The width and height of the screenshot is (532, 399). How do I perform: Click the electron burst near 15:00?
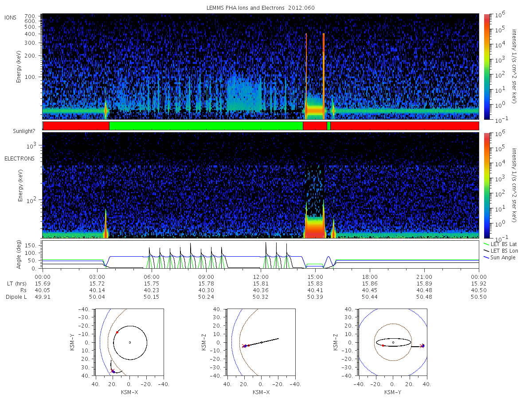[315, 224]
